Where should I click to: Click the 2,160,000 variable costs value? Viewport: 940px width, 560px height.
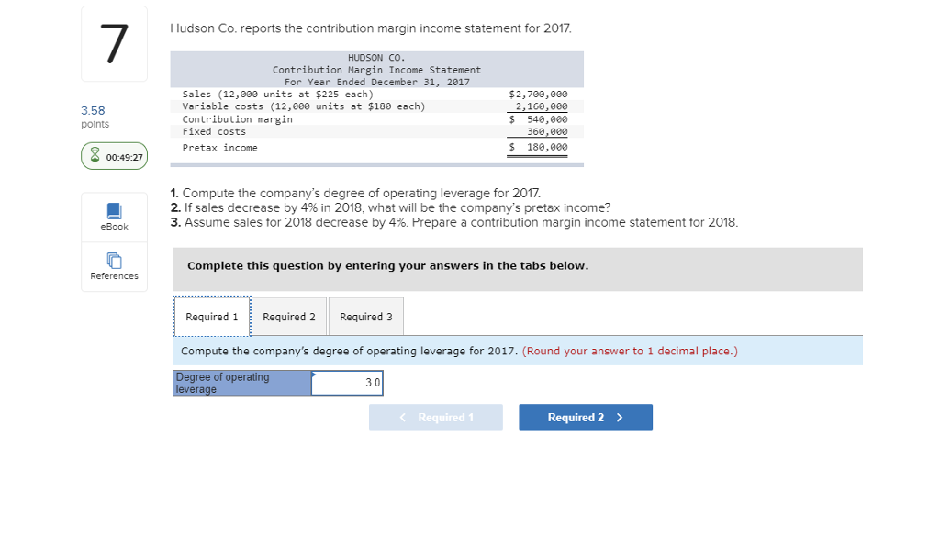(542, 106)
